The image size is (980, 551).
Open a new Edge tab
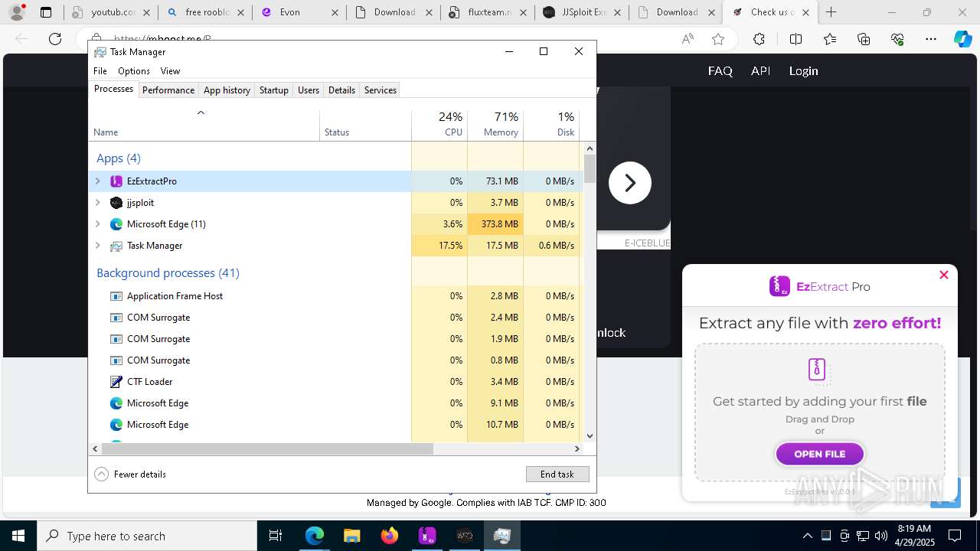[831, 12]
